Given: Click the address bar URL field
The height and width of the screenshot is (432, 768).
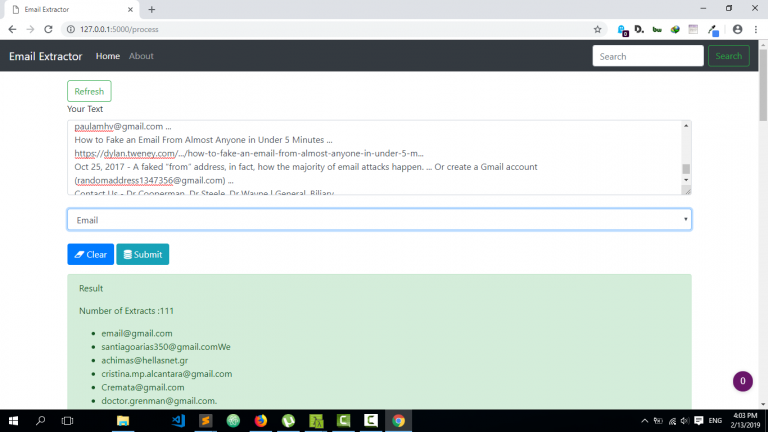Looking at the screenshot, I should coord(333,29).
